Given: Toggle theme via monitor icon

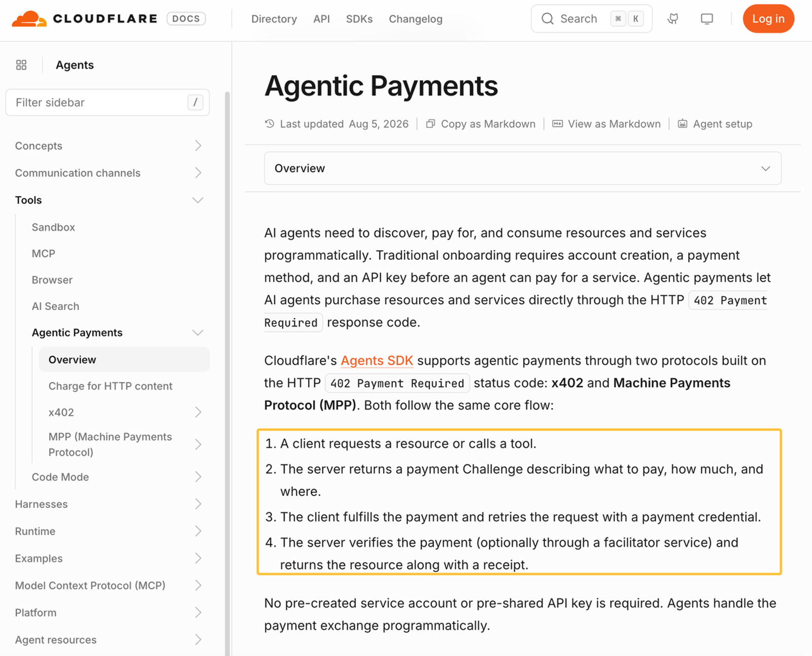Looking at the screenshot, I should click(x=706, y=19).
